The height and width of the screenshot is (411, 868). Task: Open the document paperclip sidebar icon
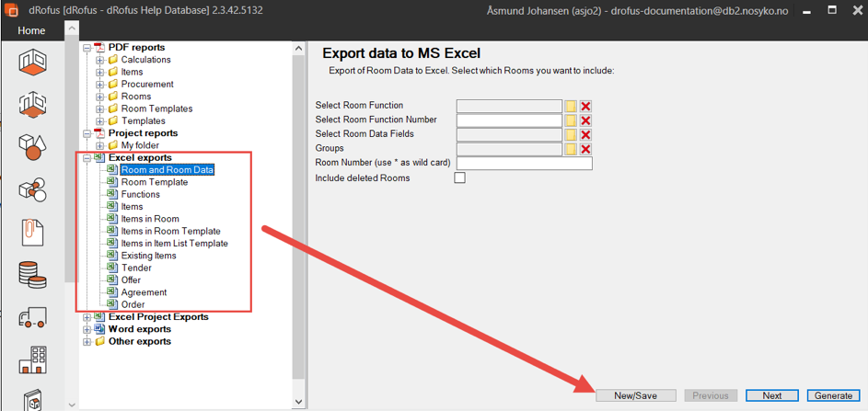[32, 231]
